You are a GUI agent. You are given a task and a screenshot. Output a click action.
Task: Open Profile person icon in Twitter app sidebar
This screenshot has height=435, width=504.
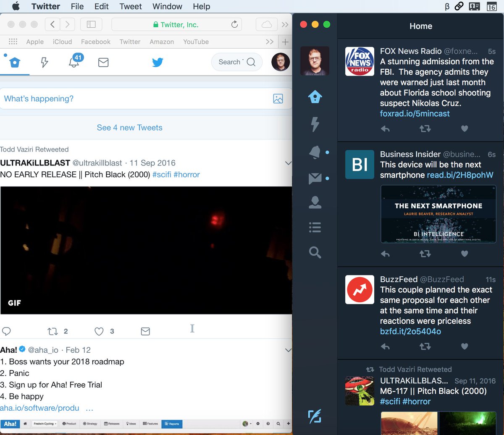tap(315, 203)
